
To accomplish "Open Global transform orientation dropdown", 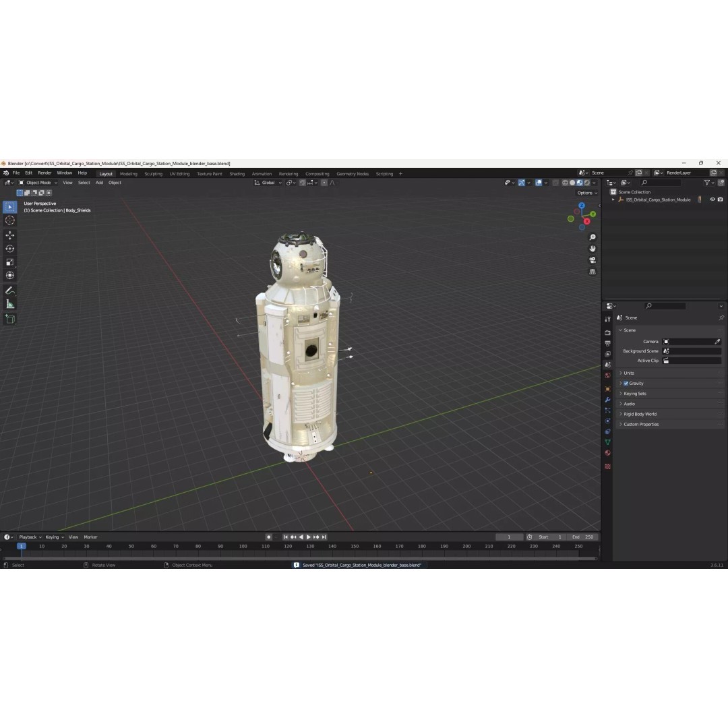I will [x=268, y=183].
